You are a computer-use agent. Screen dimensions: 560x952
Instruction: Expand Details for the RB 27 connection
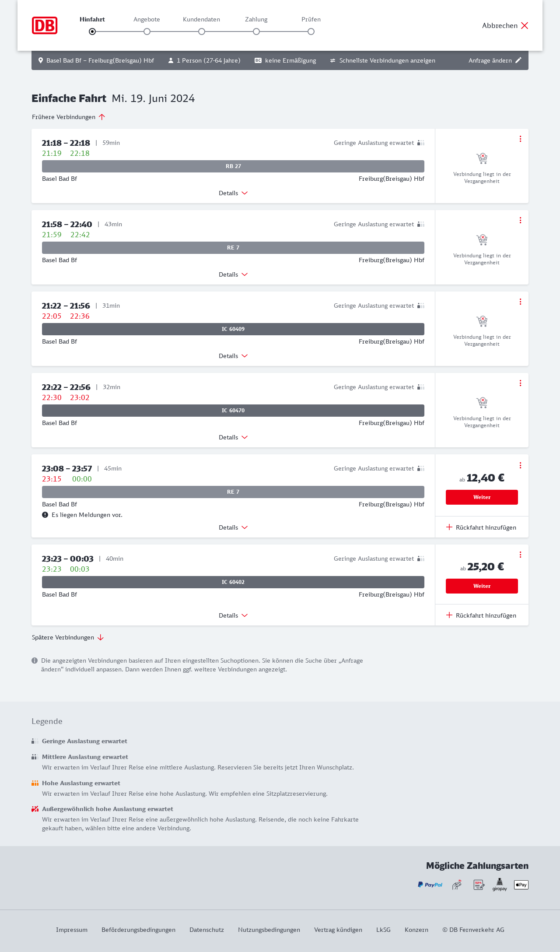233,193
